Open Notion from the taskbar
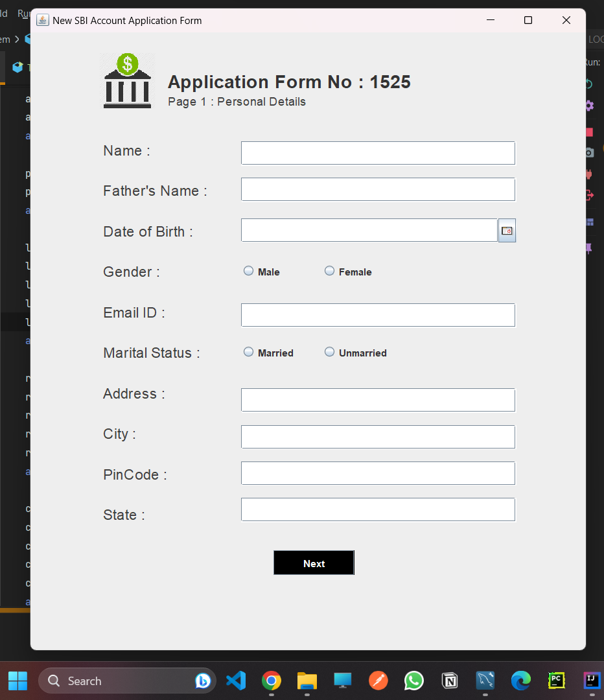This screenshot has height=700, width=604. (x=450, y=681)
